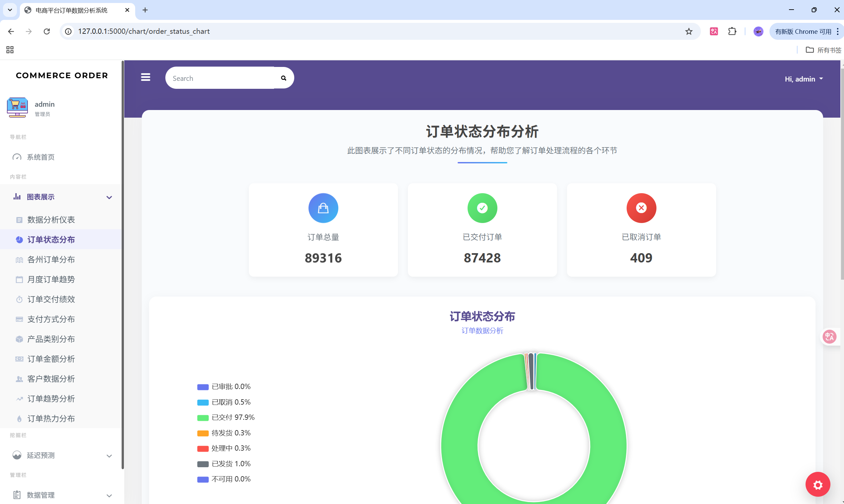Select 支付方式分布 in sidebar
The height and width of the screenshot is (504, 844).
51,319
